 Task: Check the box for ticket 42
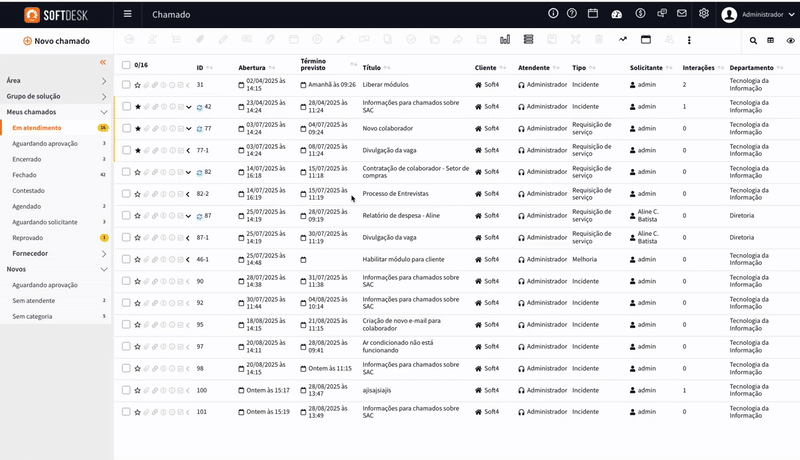pos(126,106)
